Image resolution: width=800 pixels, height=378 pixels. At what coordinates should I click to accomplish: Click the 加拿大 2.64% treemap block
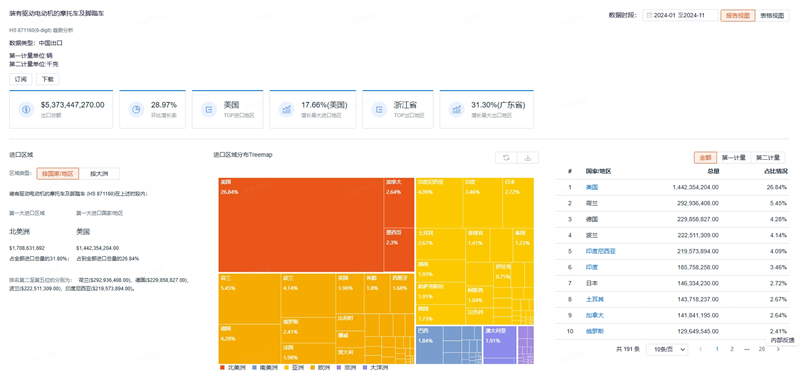click(x=399, y=203)
